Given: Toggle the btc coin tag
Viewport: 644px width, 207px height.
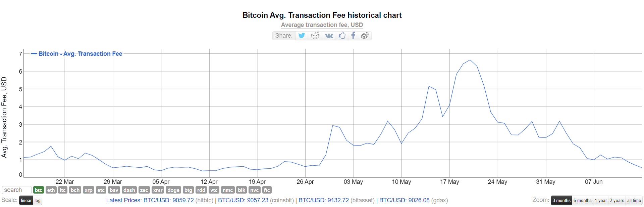Looking at the screenshot, I should [x=39, y=190].
